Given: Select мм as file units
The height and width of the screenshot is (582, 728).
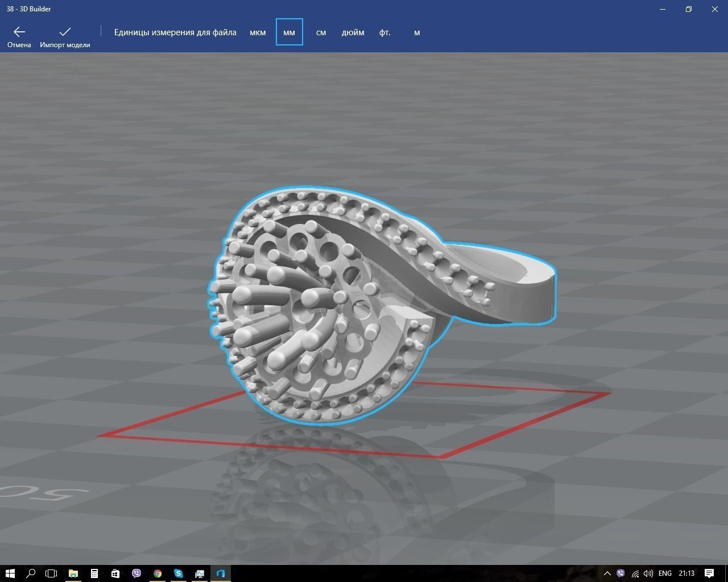Looking at the screenshot, I should [x=289, y=32].
